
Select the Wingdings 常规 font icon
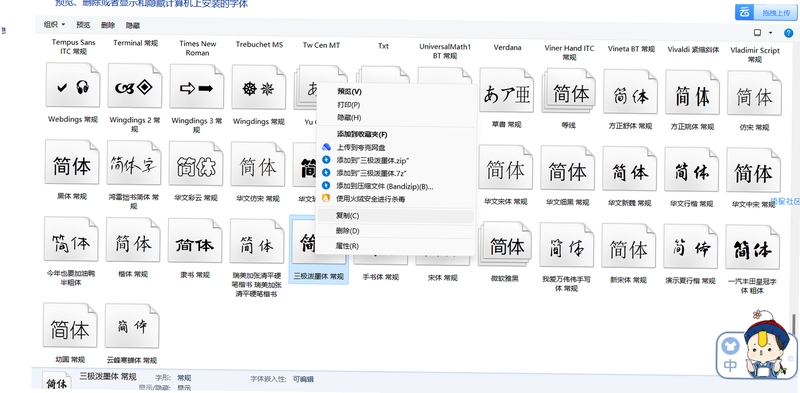click(x=259, y=87)
